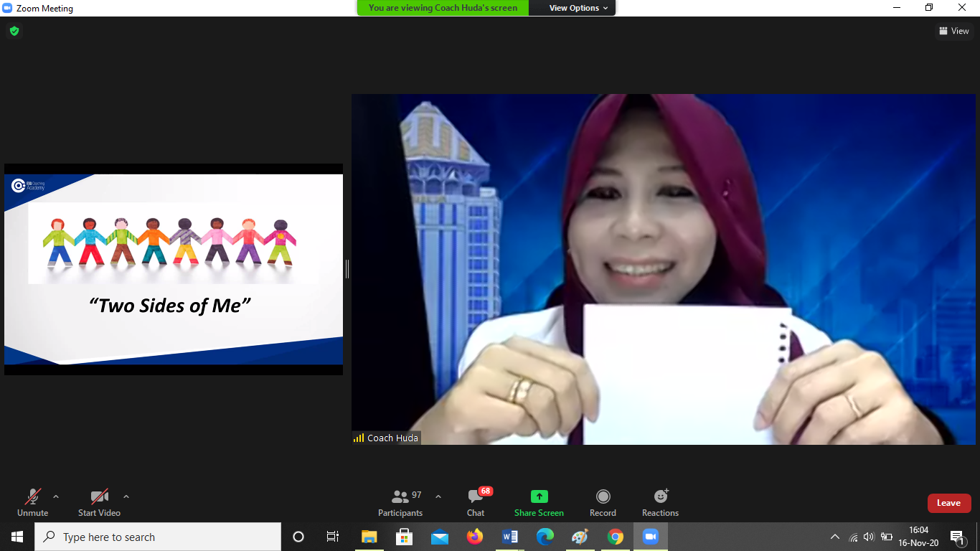
Task: Expand video settings arrow beside Start Video
Action: (x=126, y=496)
